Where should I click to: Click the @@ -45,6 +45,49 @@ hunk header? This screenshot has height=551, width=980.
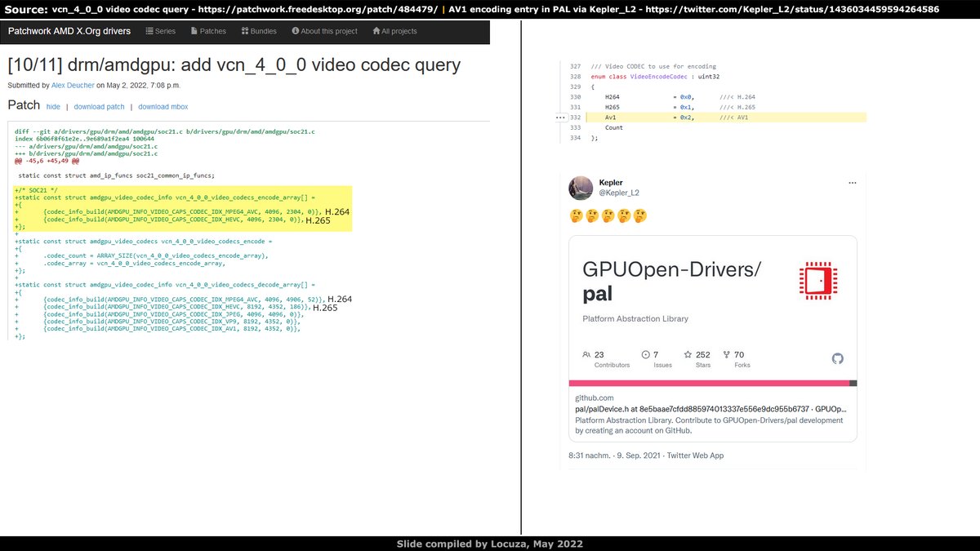47,161
